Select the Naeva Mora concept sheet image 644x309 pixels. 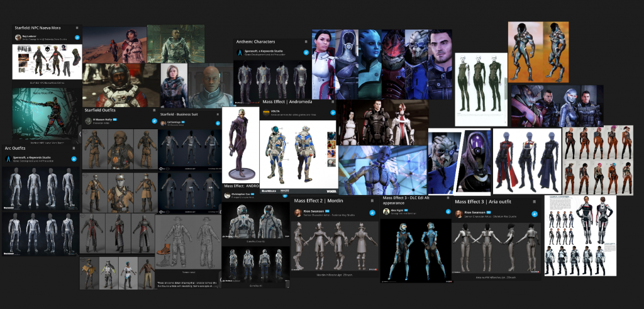(47, 62)
